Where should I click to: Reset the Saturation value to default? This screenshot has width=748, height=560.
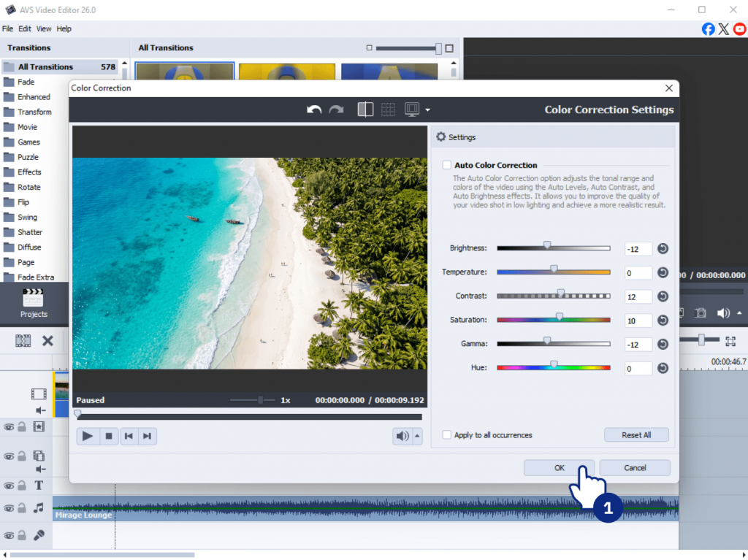(x=663, y=320)
